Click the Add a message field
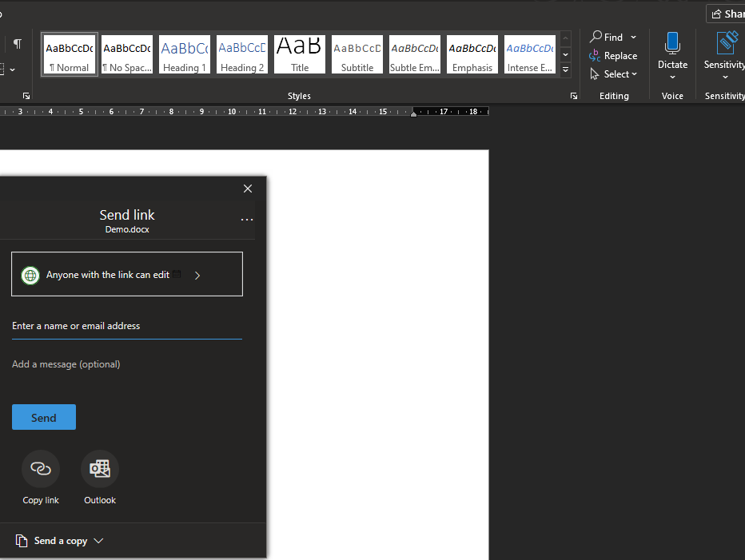 click(x=126, y=364)
